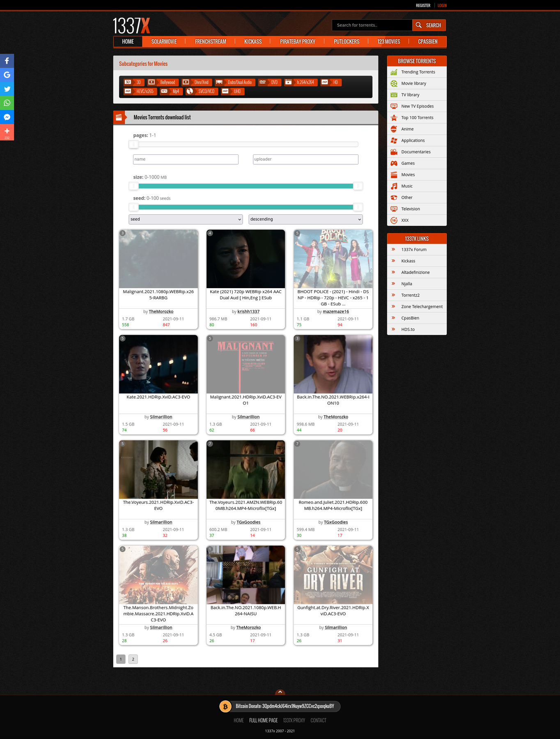Viewport: 560px width, 739px height.
Task: Click the size slider left handle
Action: point(133,186)
